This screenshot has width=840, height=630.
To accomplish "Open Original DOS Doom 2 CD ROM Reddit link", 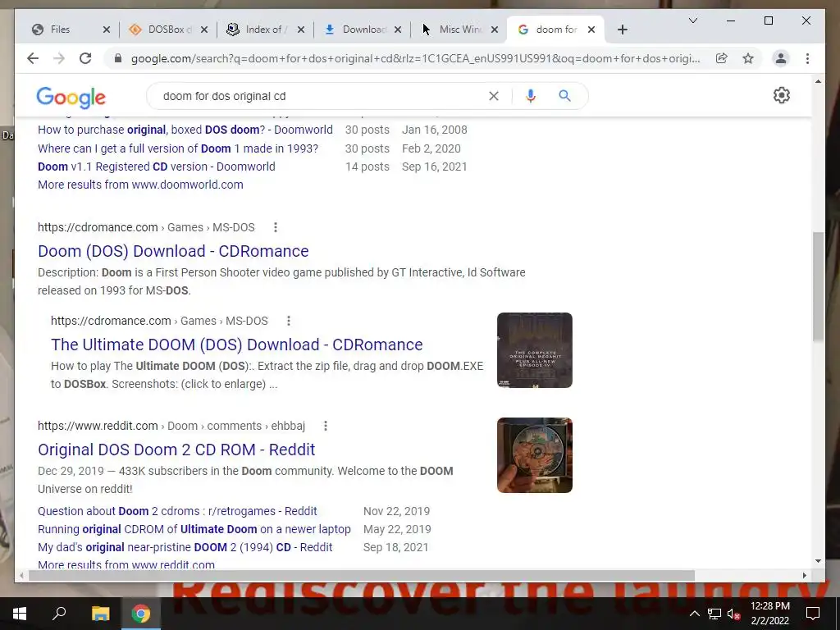I will click(176, 450).
